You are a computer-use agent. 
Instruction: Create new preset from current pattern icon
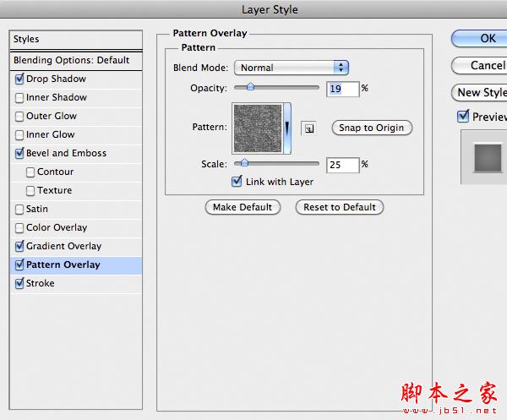(308, 128)
